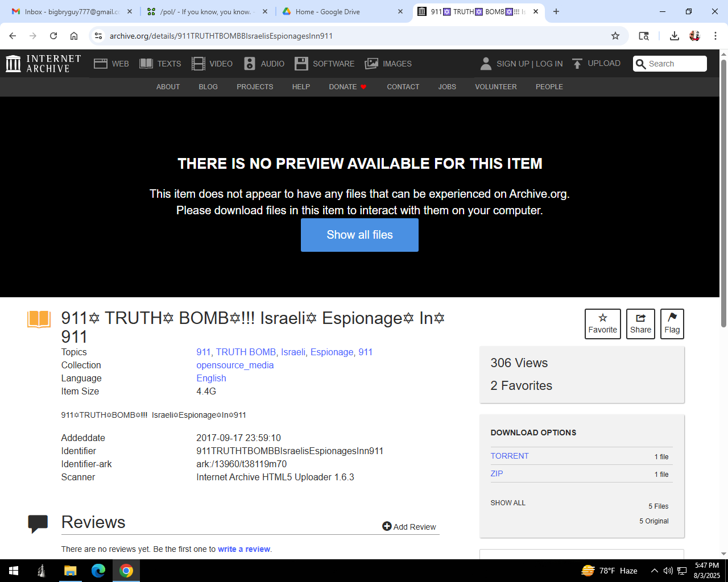
Task: Open Chrome downloads icon
Action: tap(675, 36)
